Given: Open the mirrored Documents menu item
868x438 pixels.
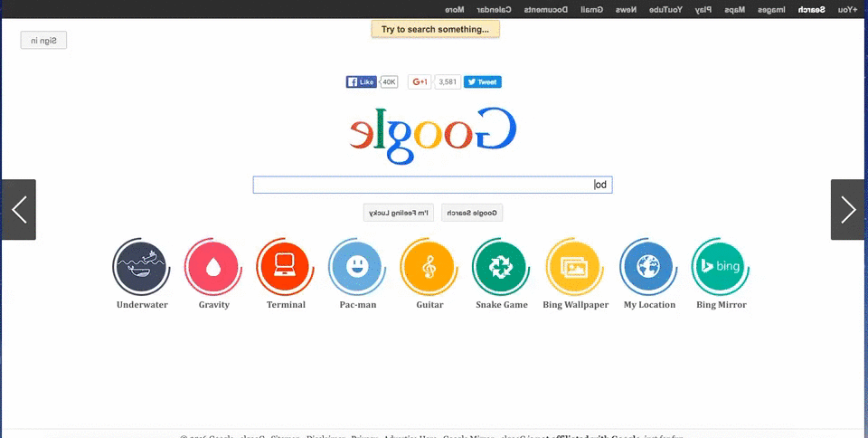Looking at the screenshot, I should [x=546, y=9].
